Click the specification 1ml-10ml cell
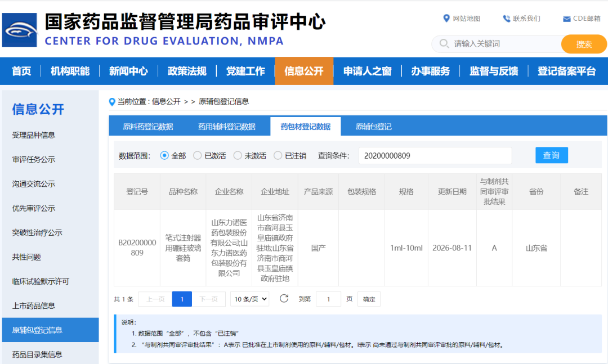This screenshot has height=364, width=608. (406, 248)
